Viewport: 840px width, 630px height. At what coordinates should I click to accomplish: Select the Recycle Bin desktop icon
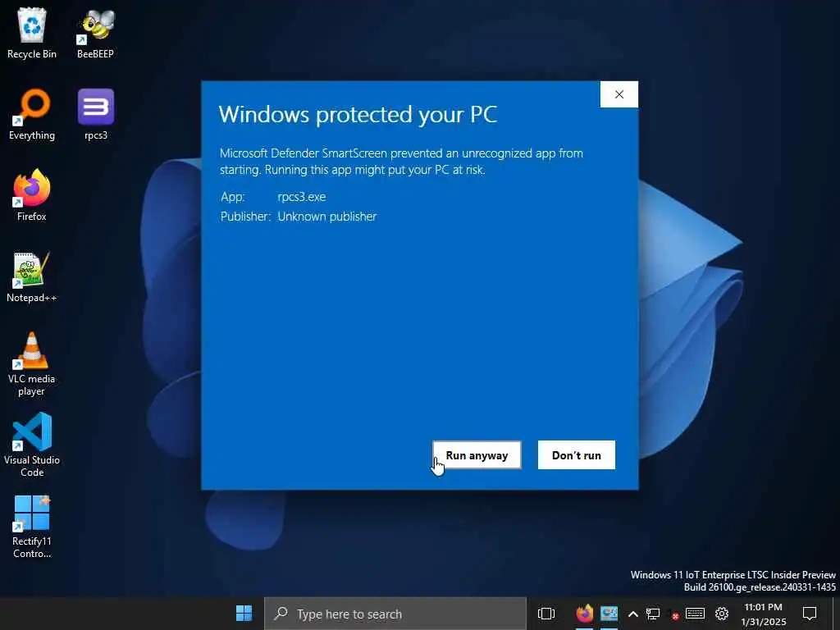[x=32, y=33]
